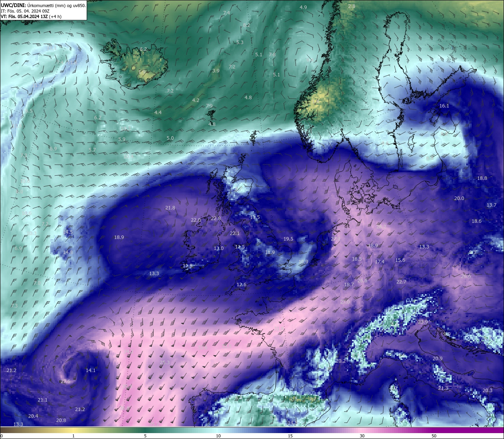Click the 16.1 value near the Baltic
This screenshot has height=439, width=504.
point(444,106)
